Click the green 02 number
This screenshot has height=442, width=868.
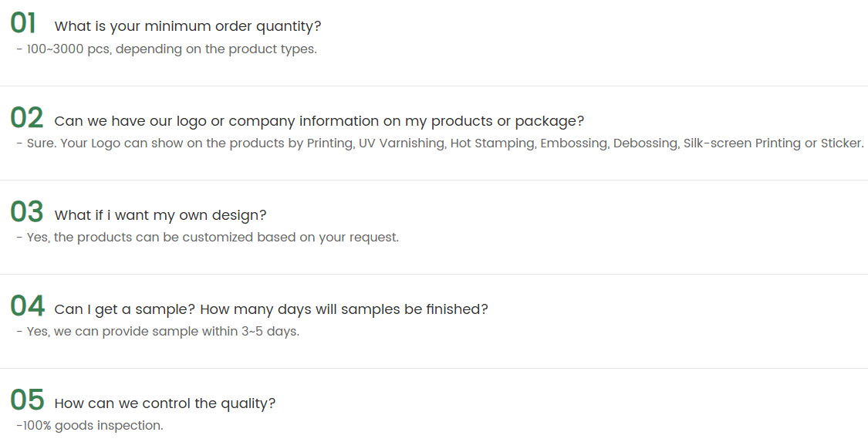point(26,118)
